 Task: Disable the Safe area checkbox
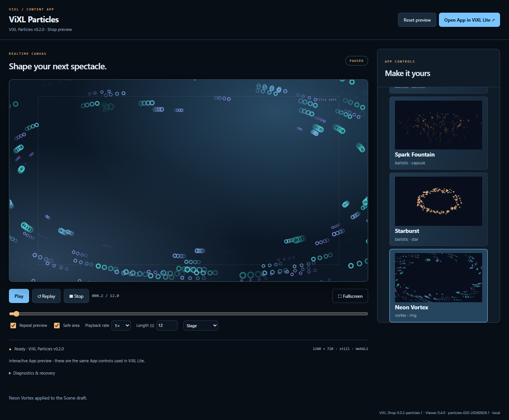pyautogui.click(x=57, y=325)
